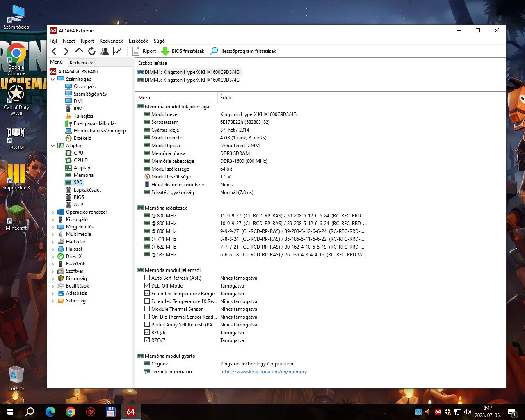The height and width of the screenshot is (420, 525).
Task: Open Lomtár recycle bin icon
Action: click(x=16, y=378)
